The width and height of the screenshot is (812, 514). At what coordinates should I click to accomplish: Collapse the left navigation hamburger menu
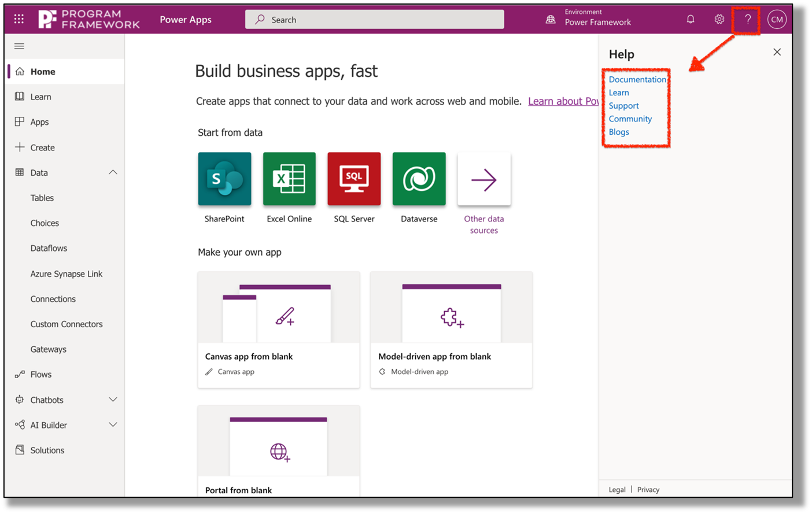tap(19, 46)
